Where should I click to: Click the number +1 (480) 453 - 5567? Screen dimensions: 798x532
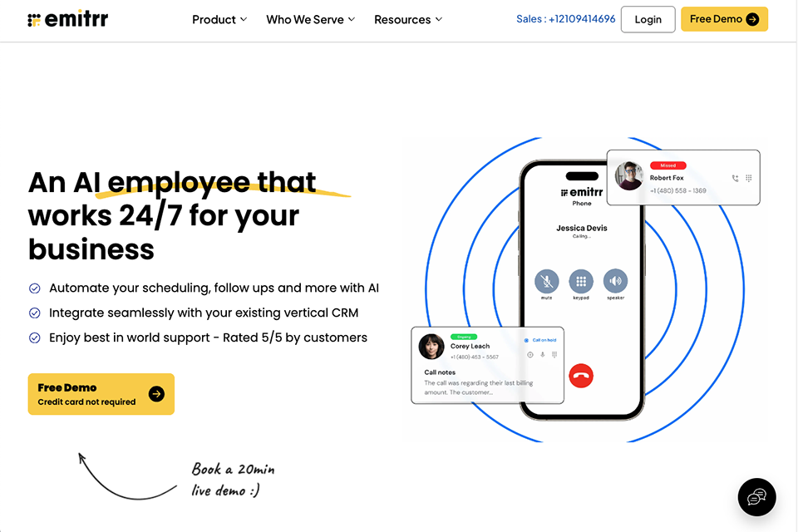coord(475,357)
